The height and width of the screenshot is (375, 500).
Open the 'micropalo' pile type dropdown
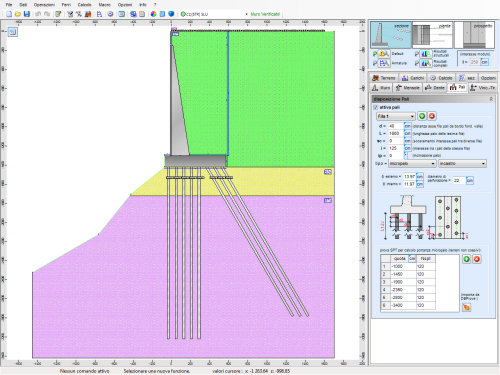click(412, 164)
